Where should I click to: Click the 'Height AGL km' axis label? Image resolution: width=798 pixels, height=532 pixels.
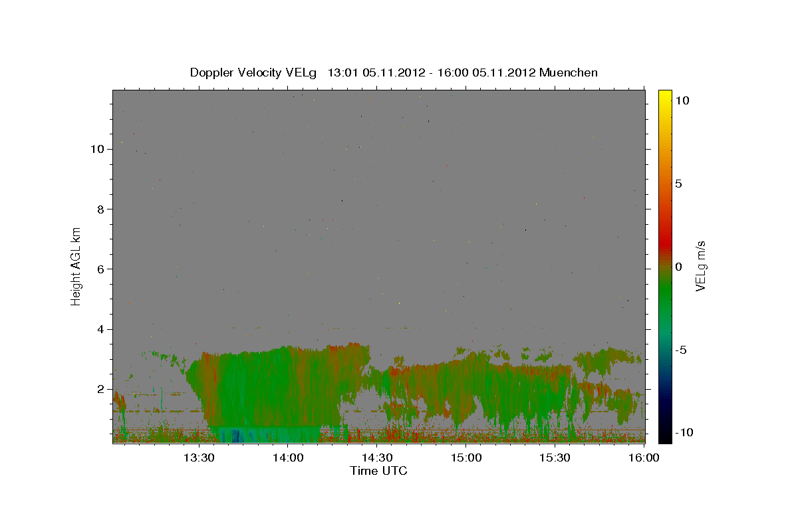pyautogui.click(x=76, y=265)
